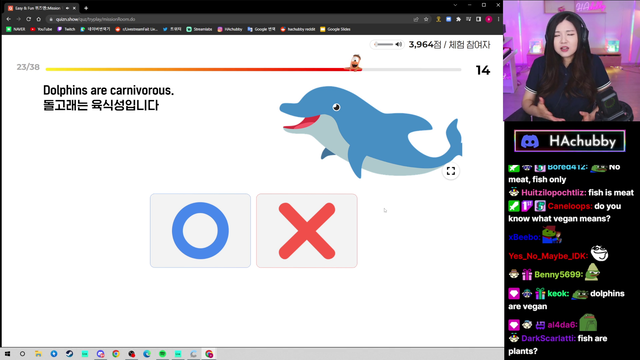Go back in browser history

coord(9,19)
